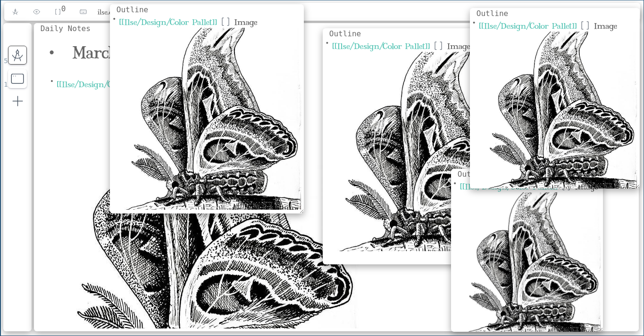
Task: Click the 'March' date heading in Daily Notes
Action: click(x=91, y=53)
